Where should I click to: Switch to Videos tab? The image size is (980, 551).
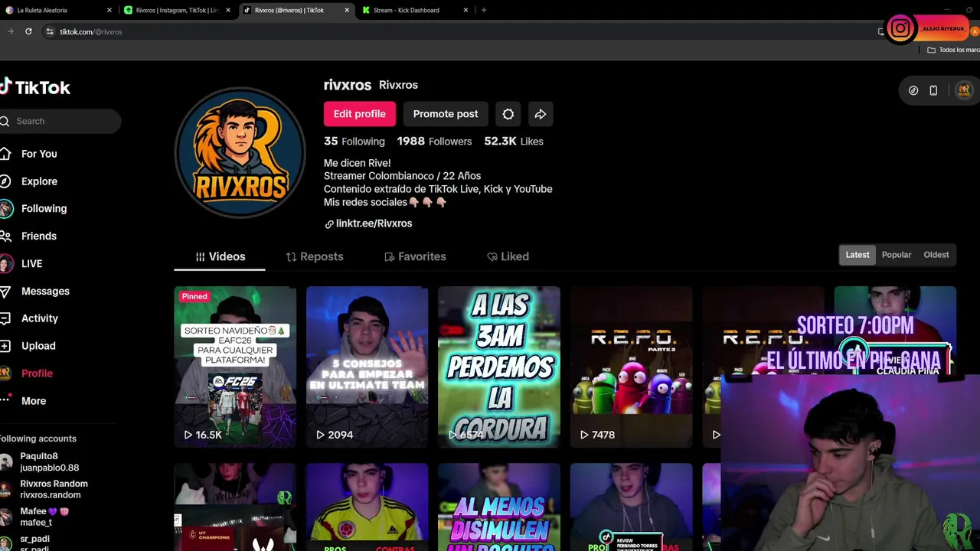220,256
